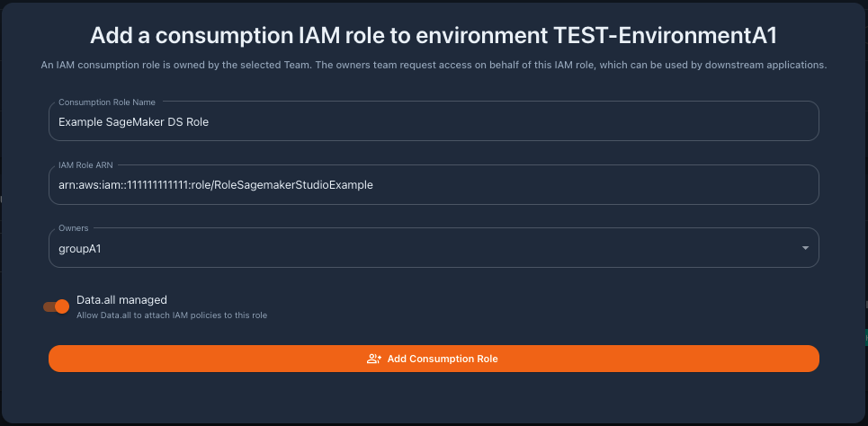This screenshot has width=868, height=426.
Task: Click the "Data.all managed" toggle label
Action: click(121, 300)
